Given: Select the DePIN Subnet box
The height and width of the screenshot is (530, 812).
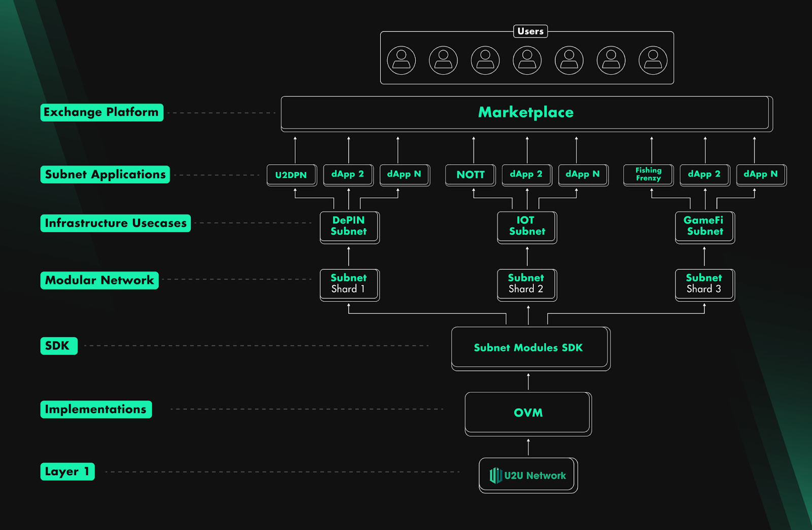Looking at the screenshot, I should [349, 226].
